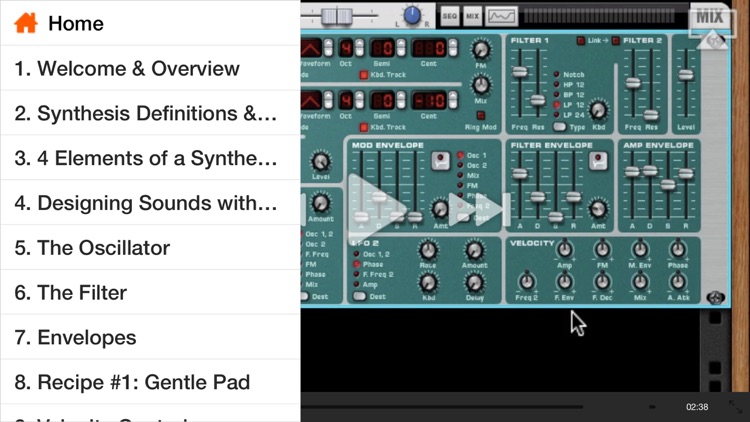The image size is (750, 422).
Task: Toggle fullscreen with the arrows icon
Action: [x=735, y=407]
